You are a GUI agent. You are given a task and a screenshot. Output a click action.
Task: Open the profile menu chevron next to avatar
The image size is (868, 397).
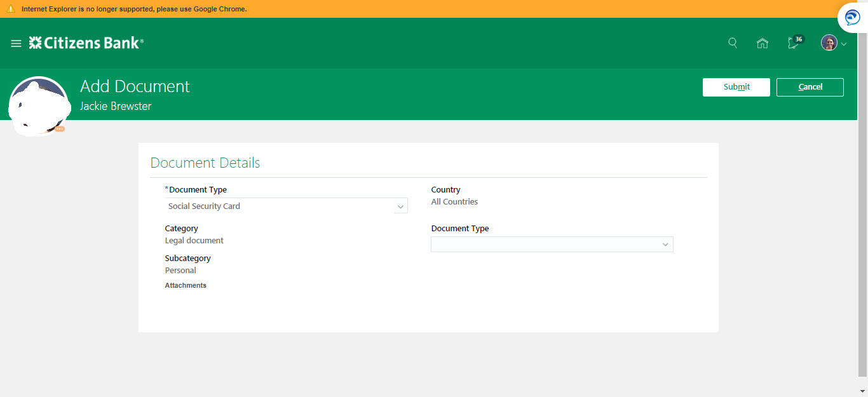click(843, 43)
